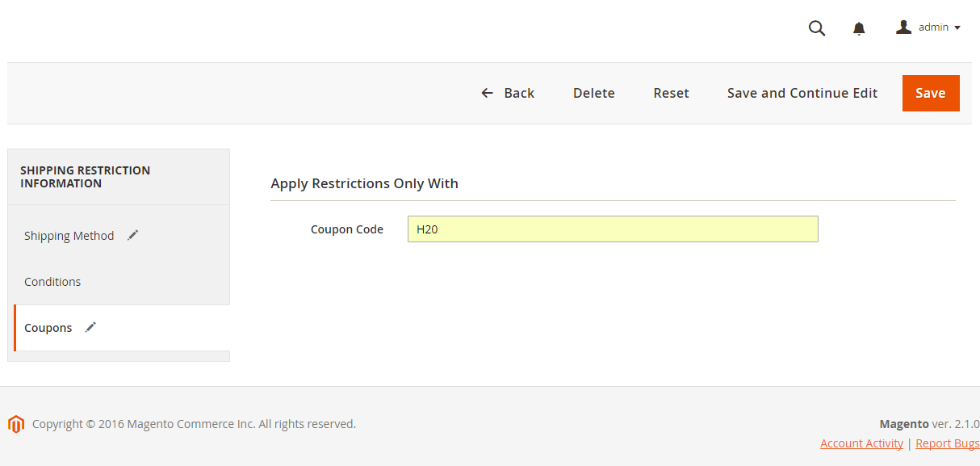
Task: Open the search magnifier icon
Action: [817, 28]
